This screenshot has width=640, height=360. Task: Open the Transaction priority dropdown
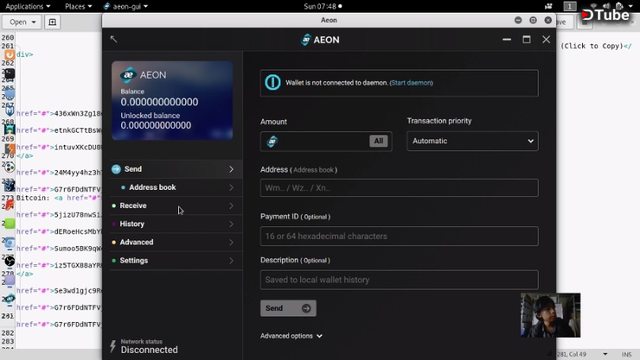(472, 141)
